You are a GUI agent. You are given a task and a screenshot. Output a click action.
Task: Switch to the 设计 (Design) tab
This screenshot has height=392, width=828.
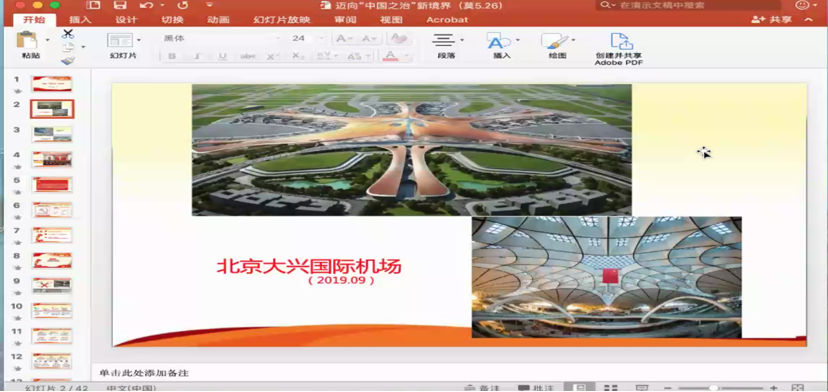[126, 20]
